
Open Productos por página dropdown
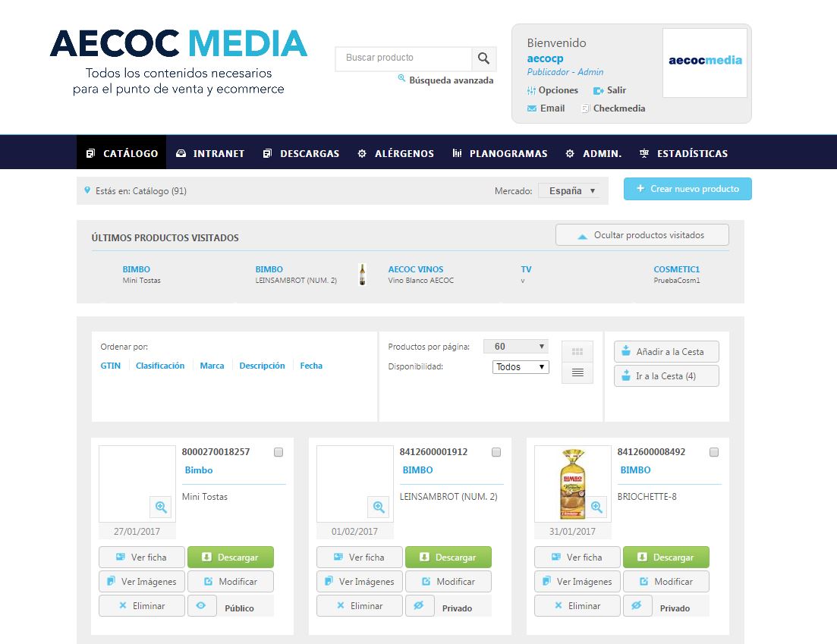516,347
